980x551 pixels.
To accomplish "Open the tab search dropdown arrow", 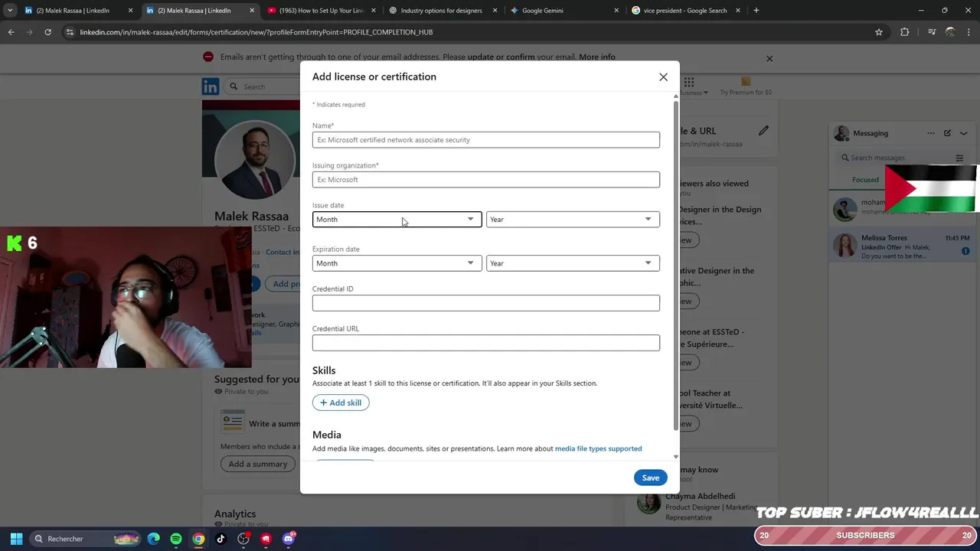I will click(x=10, y=11).
